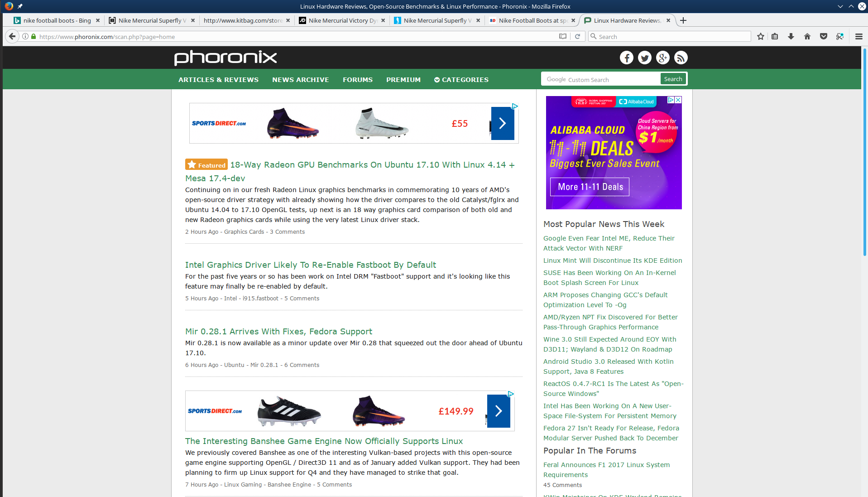Open a new tab with plus button
The height and width of the screenshot is (497, 868).
click(x=683, y=20)
